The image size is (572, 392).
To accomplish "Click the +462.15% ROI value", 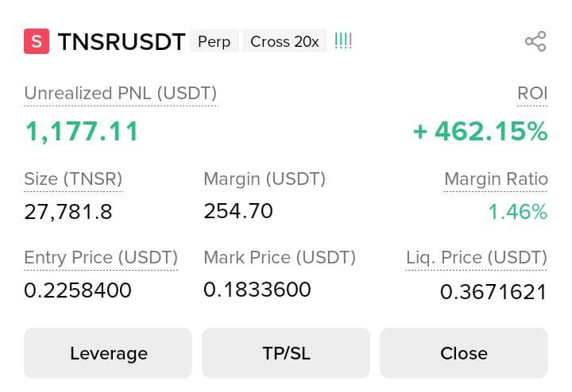I will [480, 132].
